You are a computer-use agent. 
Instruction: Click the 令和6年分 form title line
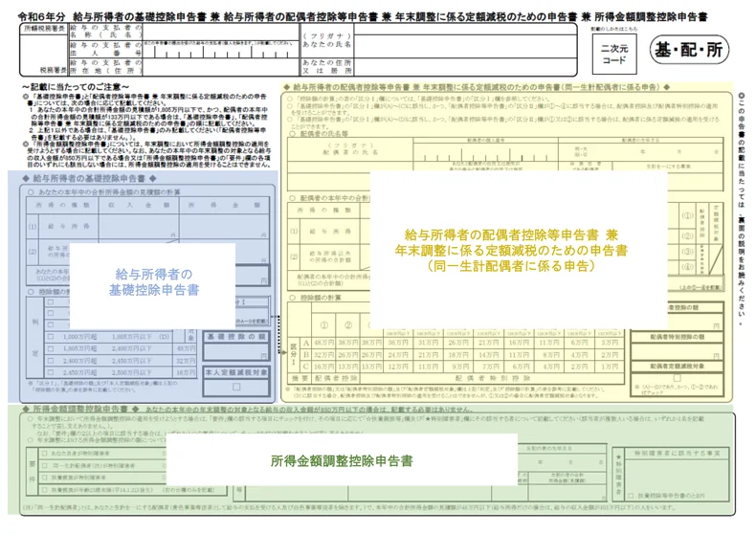coord(363,17)
